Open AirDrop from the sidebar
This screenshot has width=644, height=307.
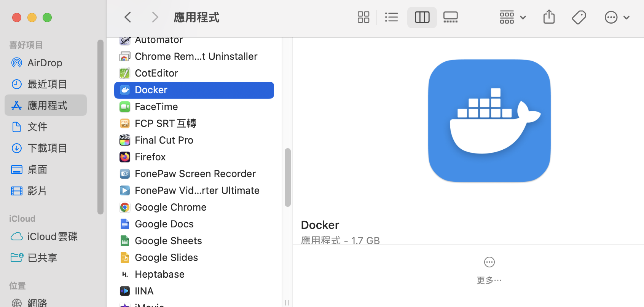point(45,63)
